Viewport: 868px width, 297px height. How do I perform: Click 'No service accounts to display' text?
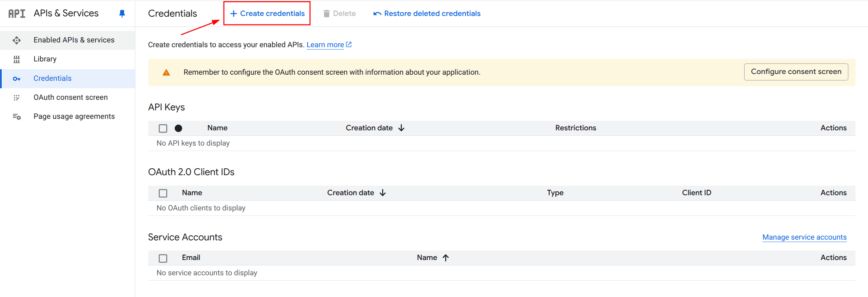[x=207, y=273]
